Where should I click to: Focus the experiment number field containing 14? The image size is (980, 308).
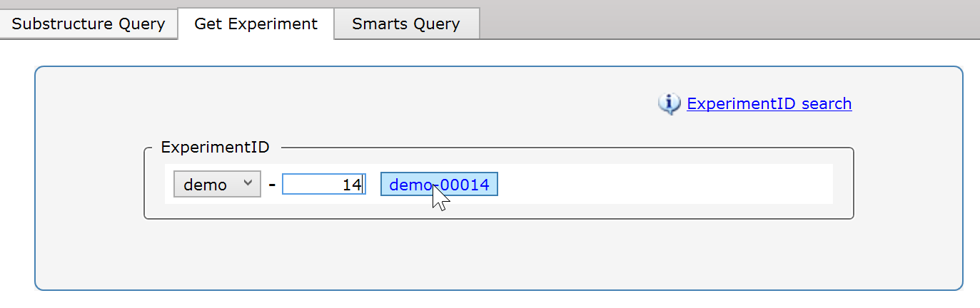click(323, 185)
